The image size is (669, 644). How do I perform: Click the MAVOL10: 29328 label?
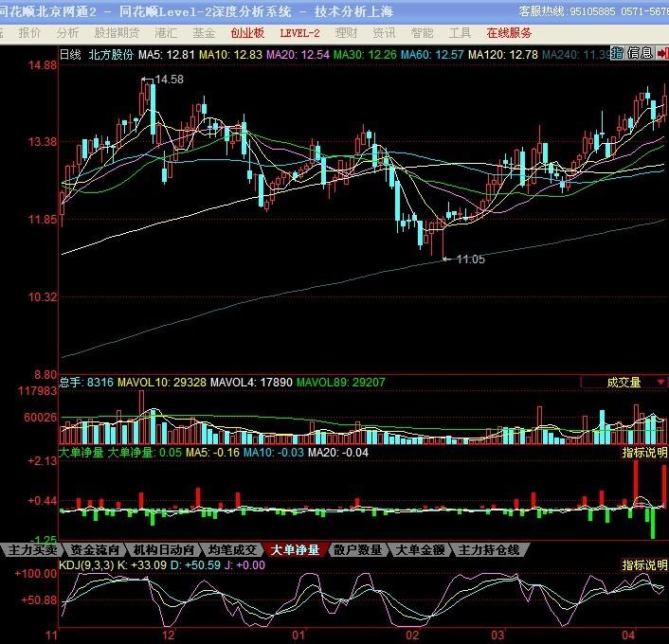pyautogui.click(x=162, y=382)
